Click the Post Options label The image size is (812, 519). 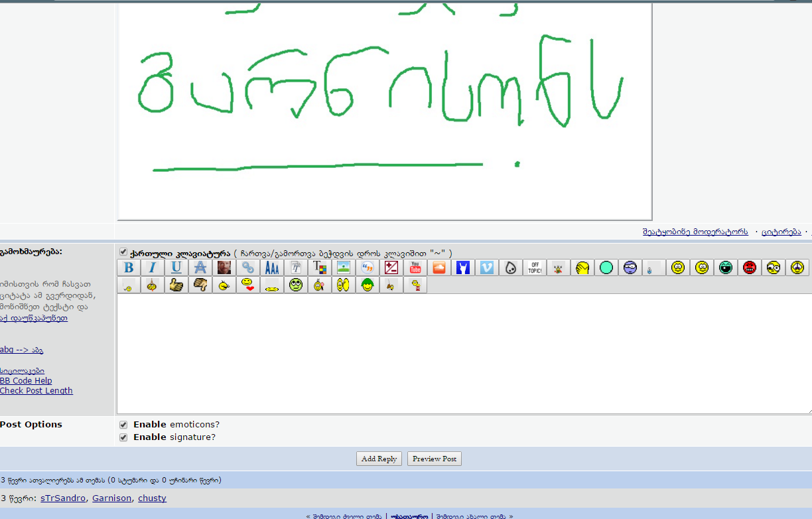pyautogui.click(x=31, y=425)
